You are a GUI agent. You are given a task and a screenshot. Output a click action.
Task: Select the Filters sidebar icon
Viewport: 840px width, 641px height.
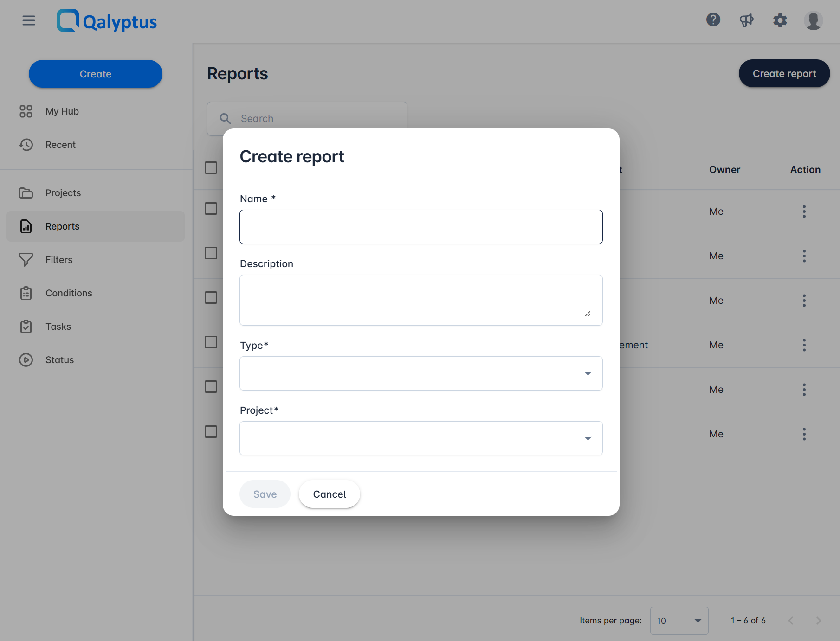[x=26, y=259]
